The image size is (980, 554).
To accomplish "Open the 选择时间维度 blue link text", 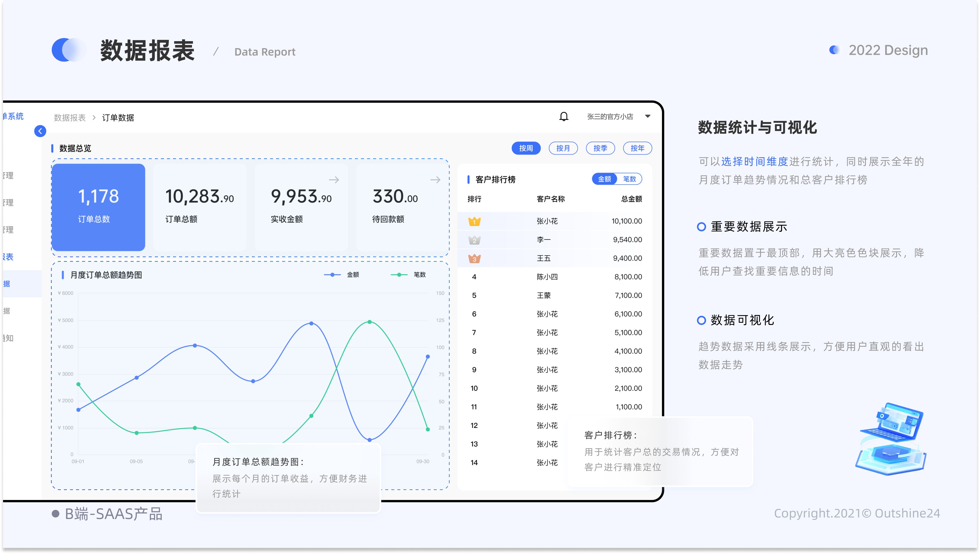I will 754,161.
